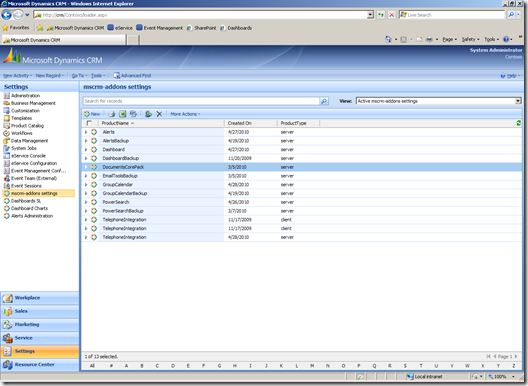Click the search magnifier icon beside Search for records
The image size is (528, 386).
click(324, 101)
